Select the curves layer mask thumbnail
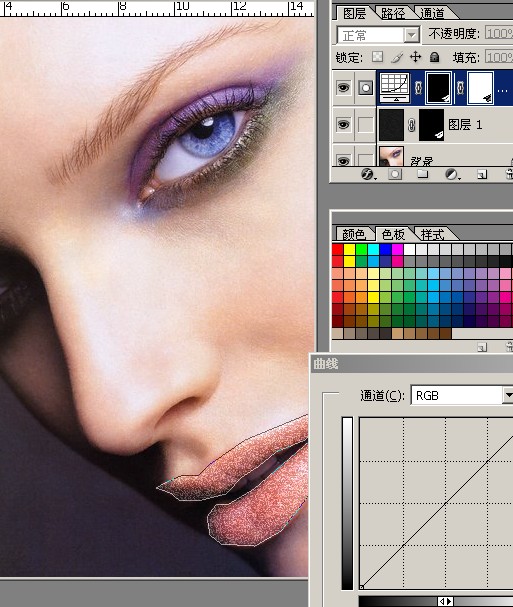 [x=438, y=88]
